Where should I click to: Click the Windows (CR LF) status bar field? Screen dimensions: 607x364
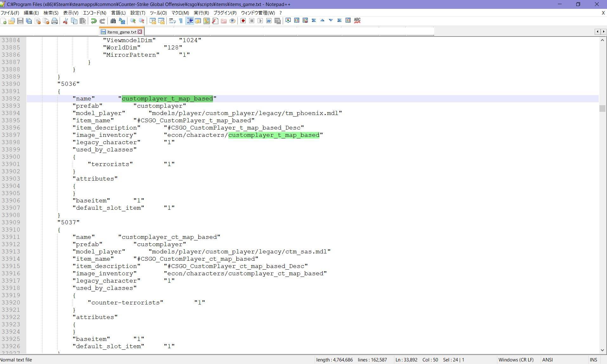(516, 360)
